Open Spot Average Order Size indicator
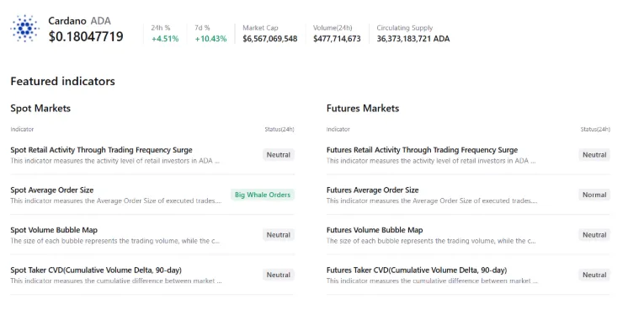 point(51,190)
